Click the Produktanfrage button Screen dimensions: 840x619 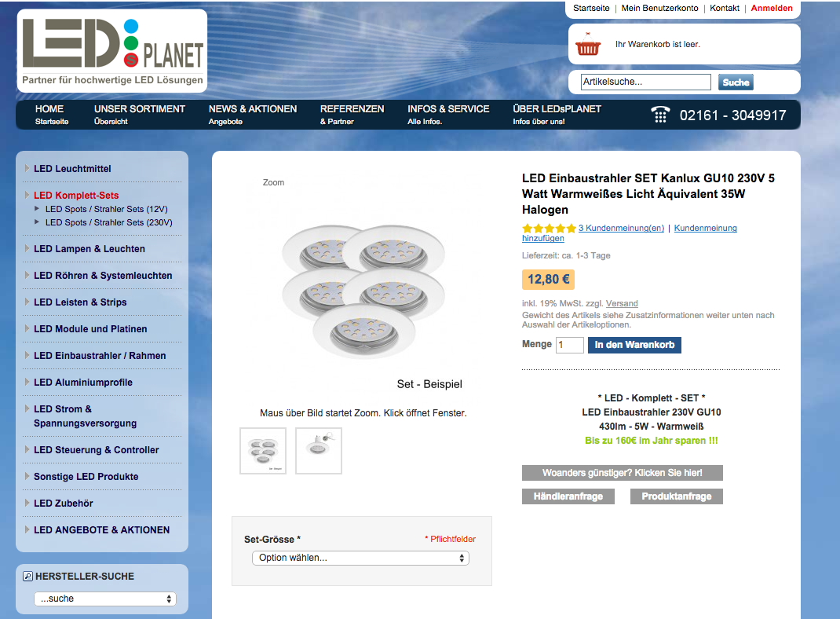pos(676,496)
